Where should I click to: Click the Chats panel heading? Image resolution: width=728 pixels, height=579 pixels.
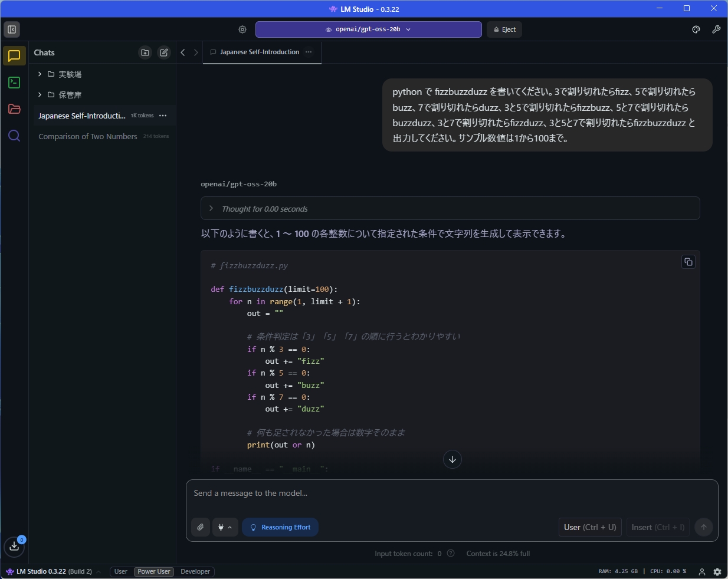point(44,52)
